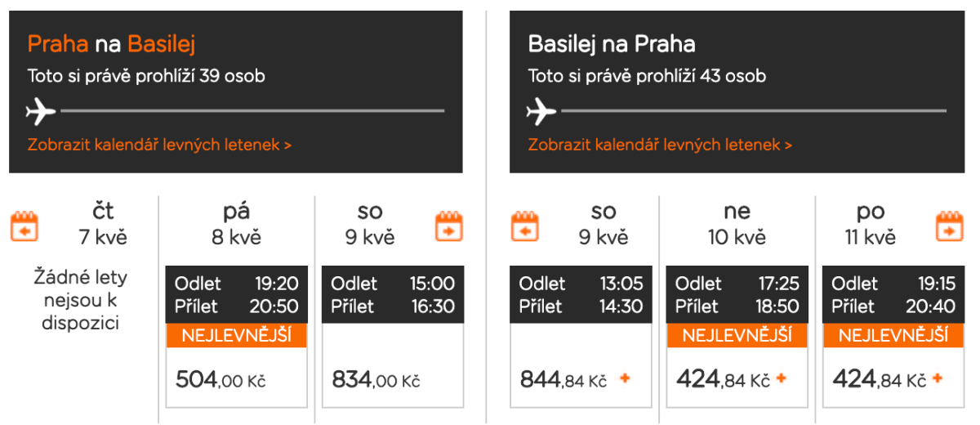Click plus icon on ne 10 kvě fare
This screenshot has width=980, height=425.
(x=782, y=379)
